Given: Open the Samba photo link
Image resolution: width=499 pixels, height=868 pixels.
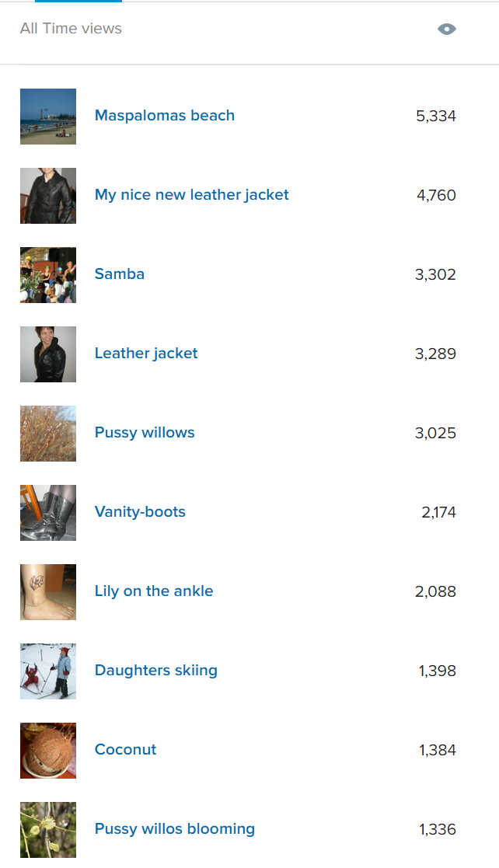Looking at the screenshot, I should [x=120, y=274].
